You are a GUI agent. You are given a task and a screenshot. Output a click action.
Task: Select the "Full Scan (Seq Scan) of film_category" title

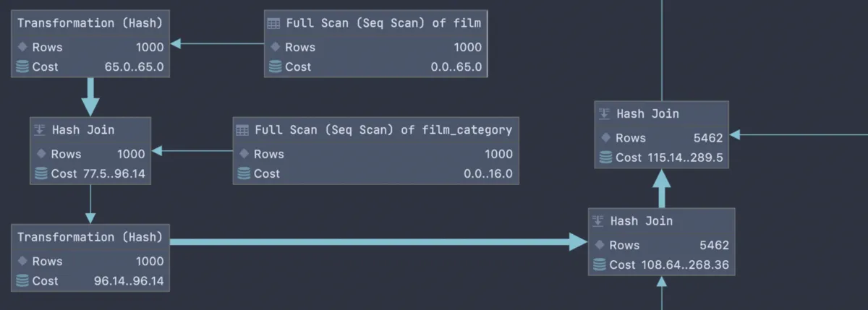click(x=383, y=130)
